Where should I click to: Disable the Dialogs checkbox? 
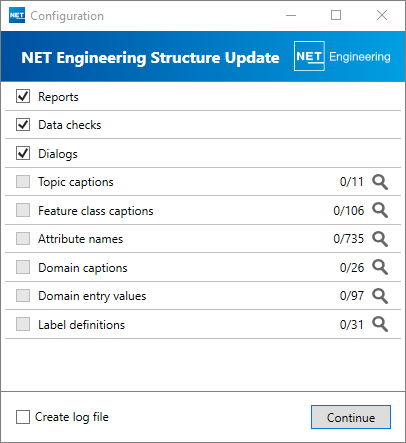(x=23, y=153)
